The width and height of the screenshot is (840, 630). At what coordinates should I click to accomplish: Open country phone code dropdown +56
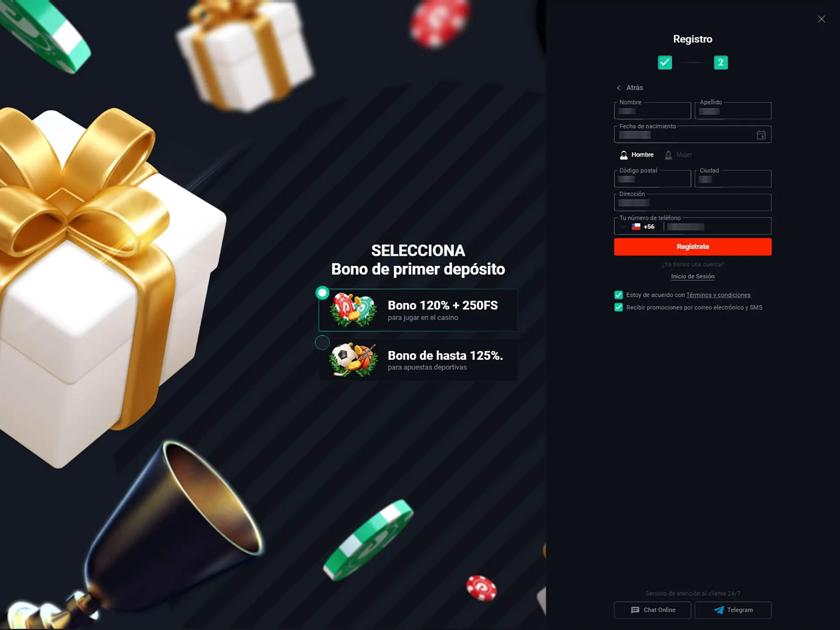point(637,227)
